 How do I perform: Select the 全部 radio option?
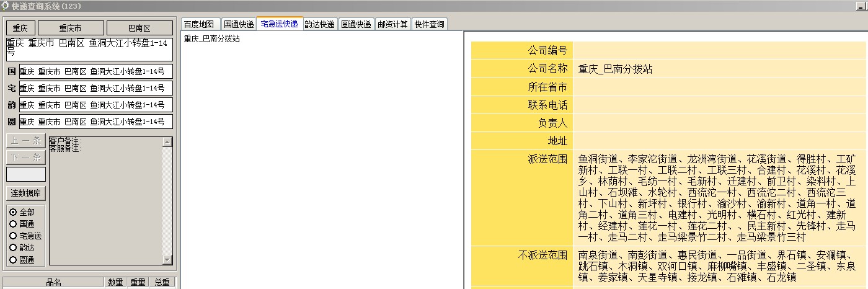(13, 212)
